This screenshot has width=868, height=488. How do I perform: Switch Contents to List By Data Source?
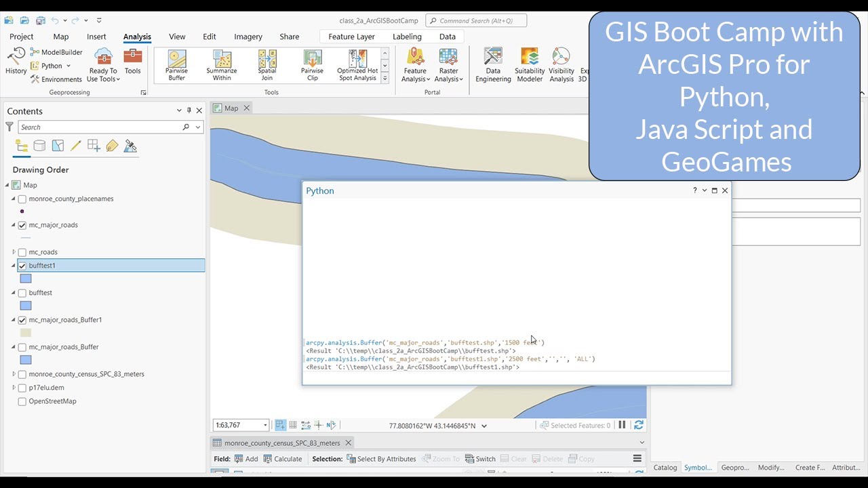(x=40, y=146)
